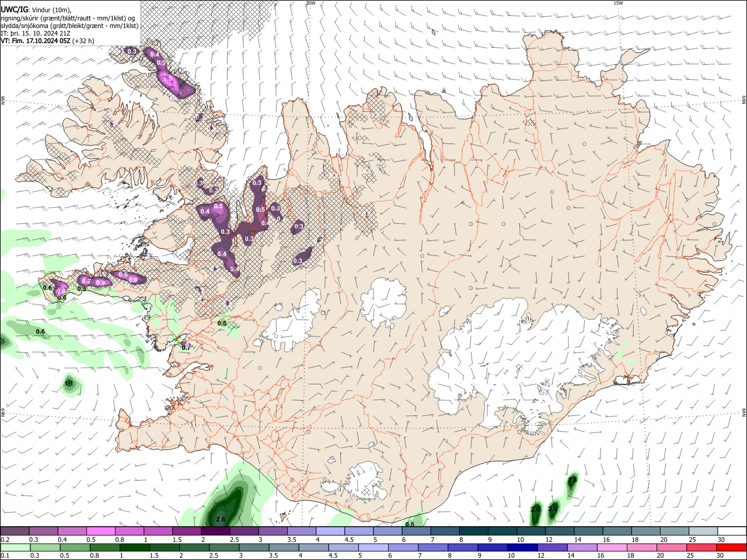Click the '+32 h' forecast offset text

point(83,41)
